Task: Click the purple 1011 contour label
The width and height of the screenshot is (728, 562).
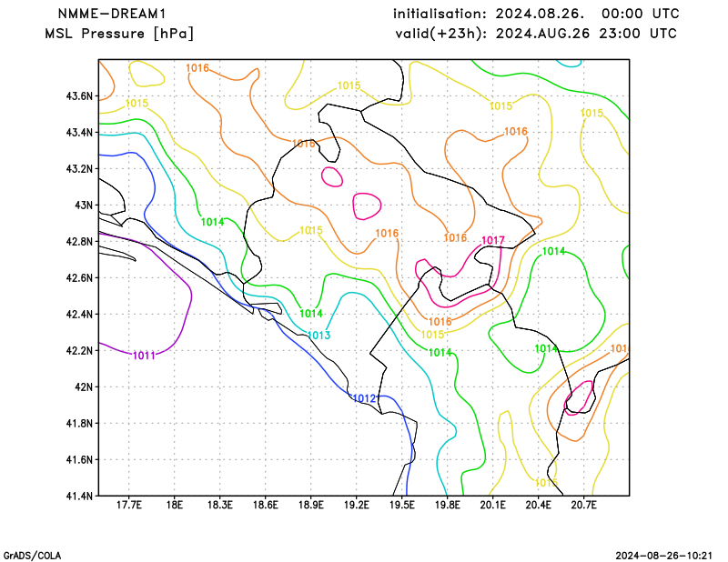Action: tap(144, 356)
